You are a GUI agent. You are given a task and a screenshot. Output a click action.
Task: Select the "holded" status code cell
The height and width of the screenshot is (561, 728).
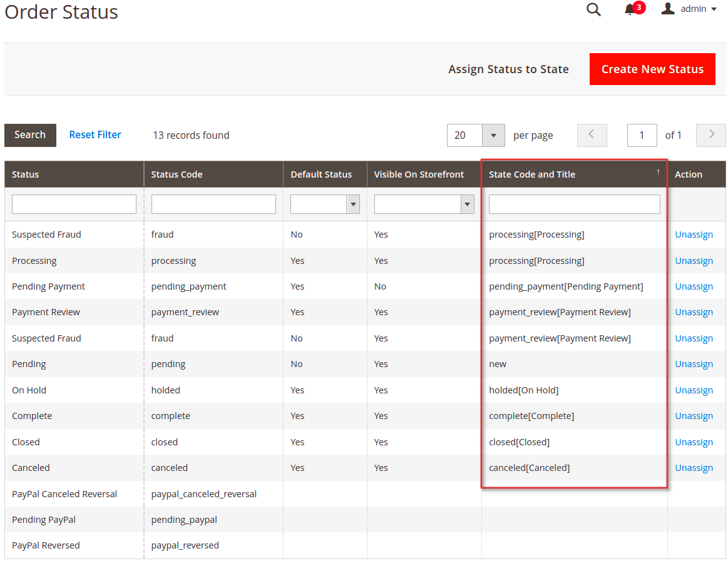tap(166, 390)
